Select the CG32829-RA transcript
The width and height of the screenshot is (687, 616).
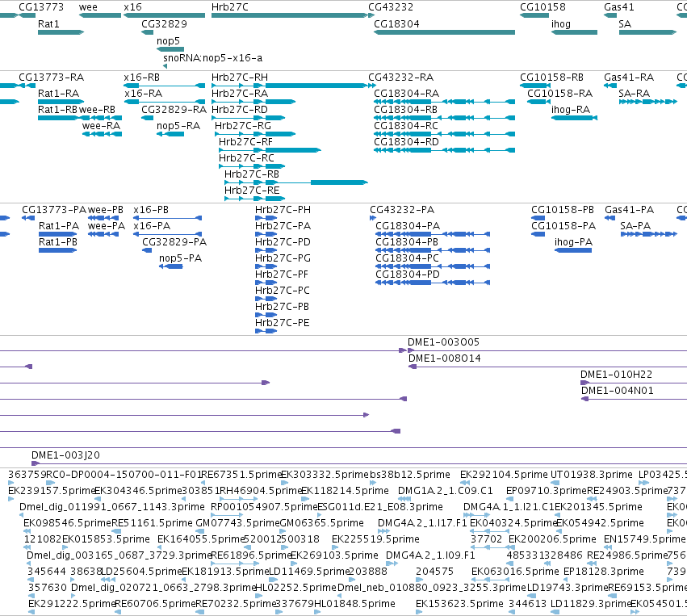(147, 118)
